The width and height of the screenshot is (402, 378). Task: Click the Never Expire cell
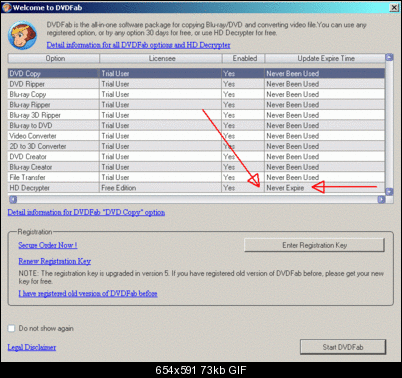[325, 188]
